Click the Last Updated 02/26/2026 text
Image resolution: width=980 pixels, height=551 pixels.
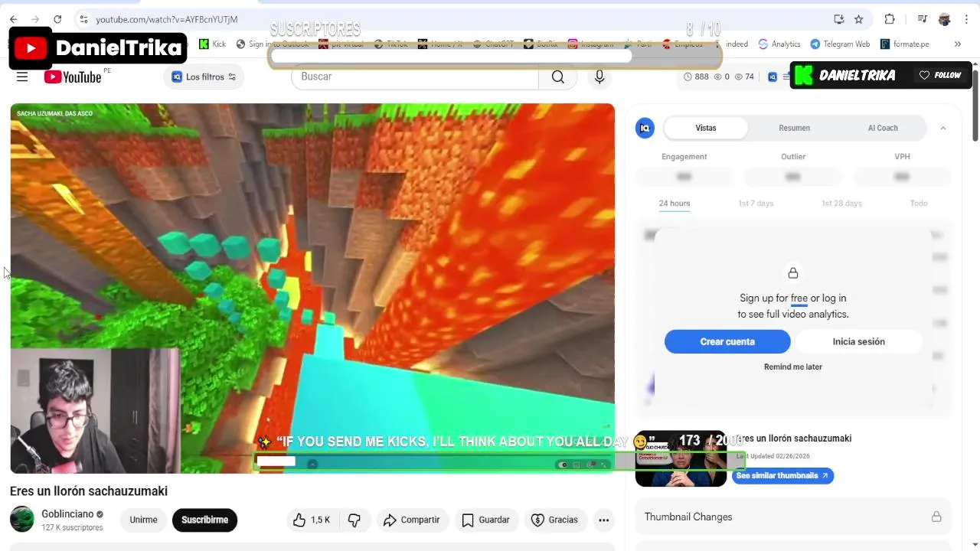(773, 456)
